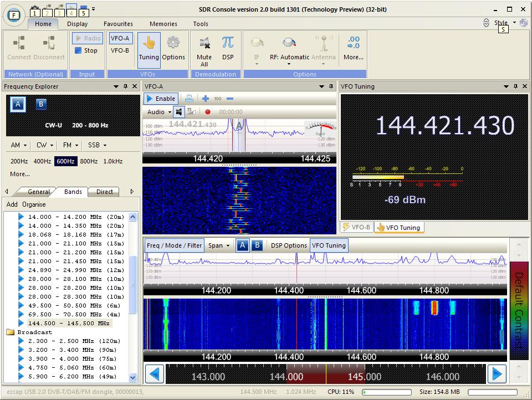Start the Radio input
The image size is (532, 400).
[88, 38]
